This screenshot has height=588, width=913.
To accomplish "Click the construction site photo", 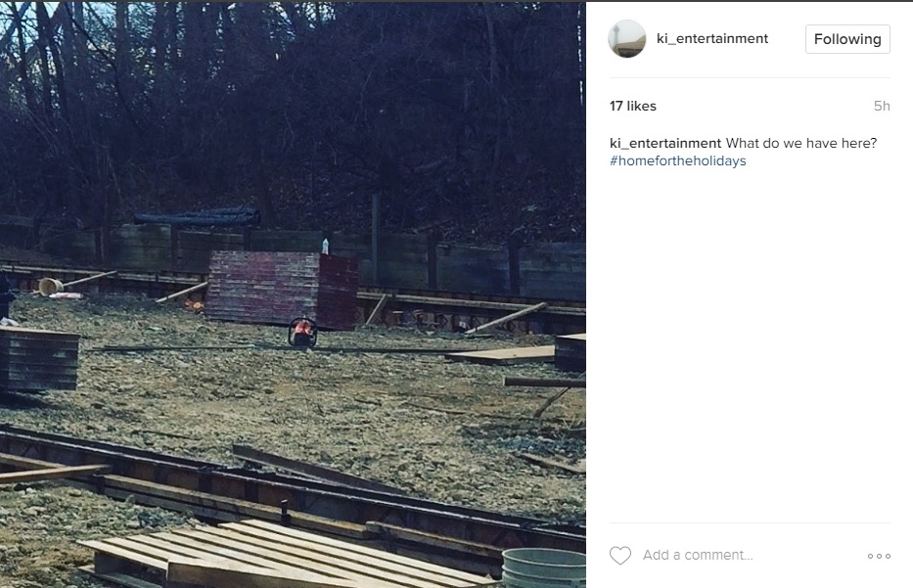I will tap(293, 294).
